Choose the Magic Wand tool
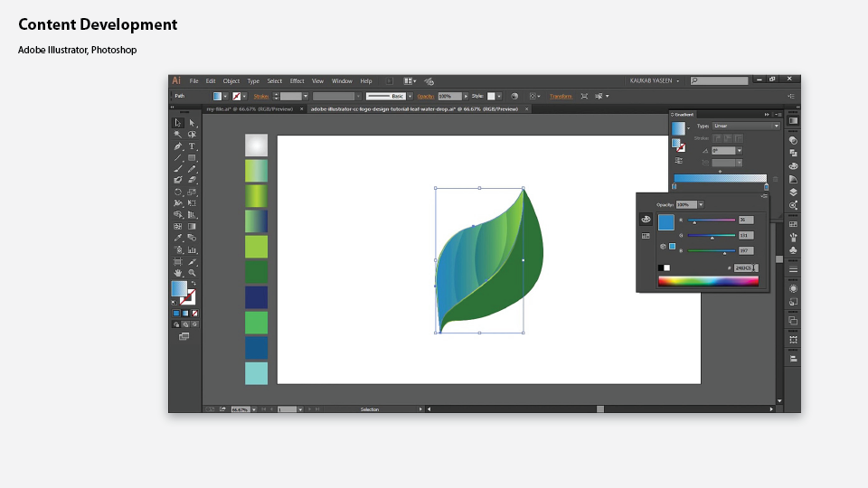 pos(178,134)
